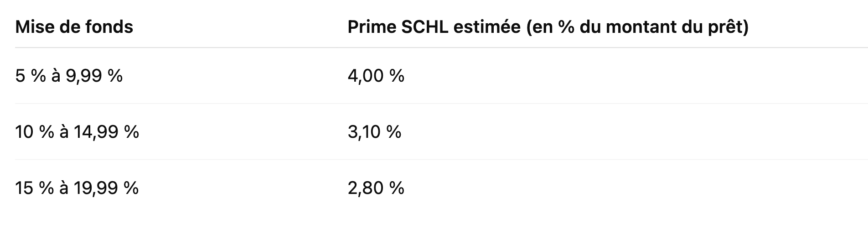Select the "5 % à 9,99 %" cell

[x=69, y=76]
